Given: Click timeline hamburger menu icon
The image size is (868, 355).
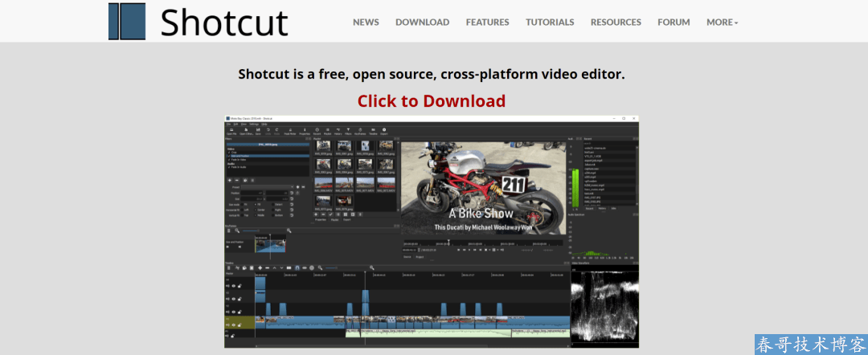Looking at the screenshot, I should [228, 267].
